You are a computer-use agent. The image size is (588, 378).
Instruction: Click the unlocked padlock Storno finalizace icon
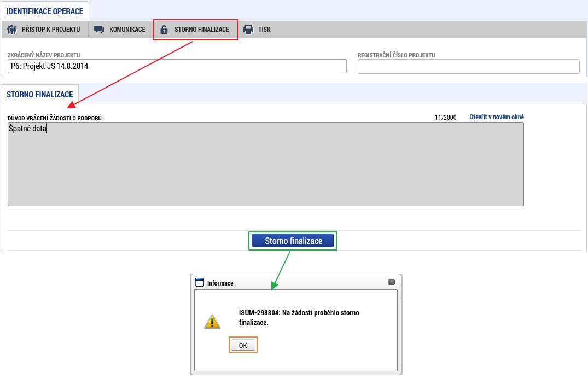click(164, 30)
